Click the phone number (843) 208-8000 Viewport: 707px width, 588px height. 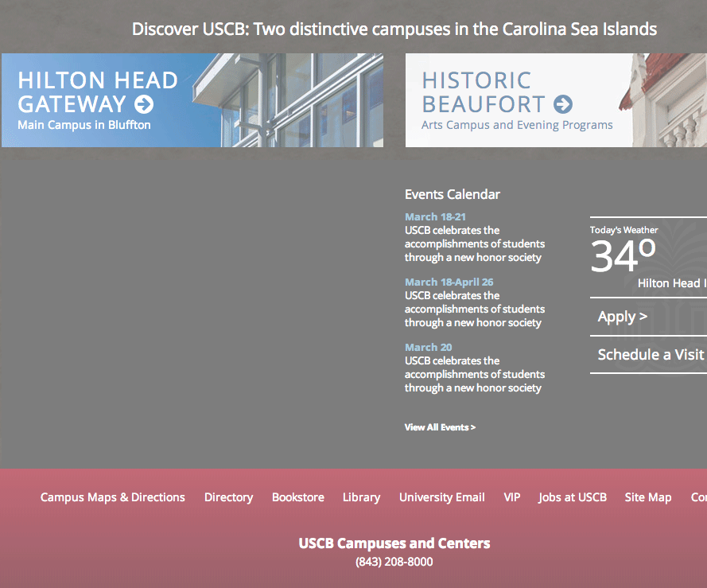coord(394,562)
